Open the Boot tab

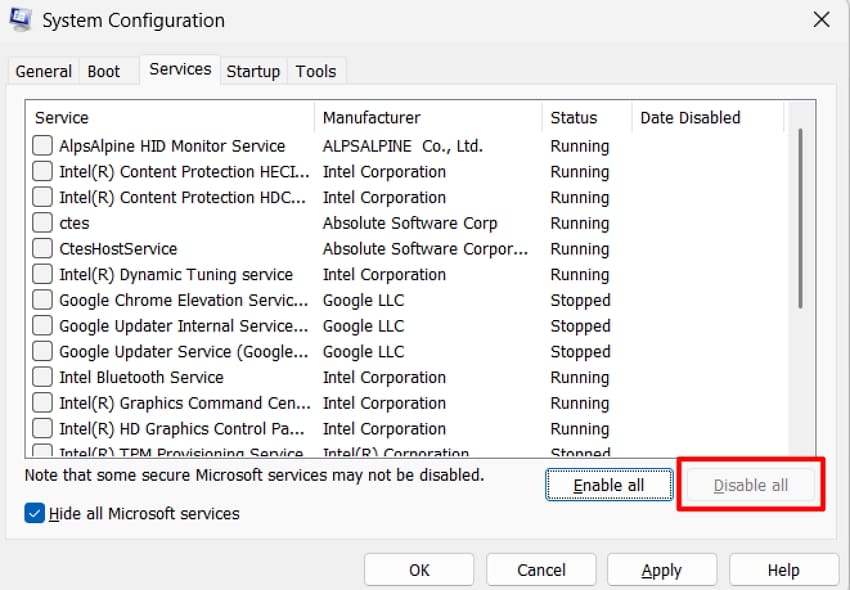[x=102, y=71]
